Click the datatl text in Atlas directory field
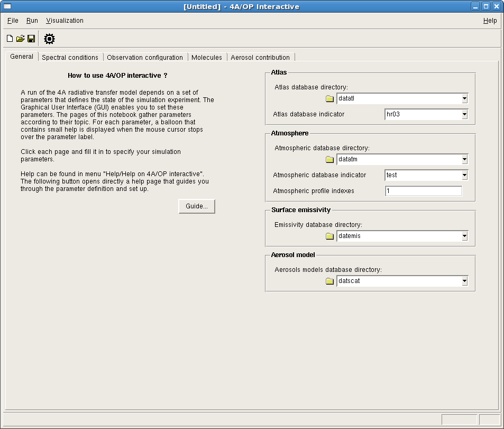 point(346,98)
